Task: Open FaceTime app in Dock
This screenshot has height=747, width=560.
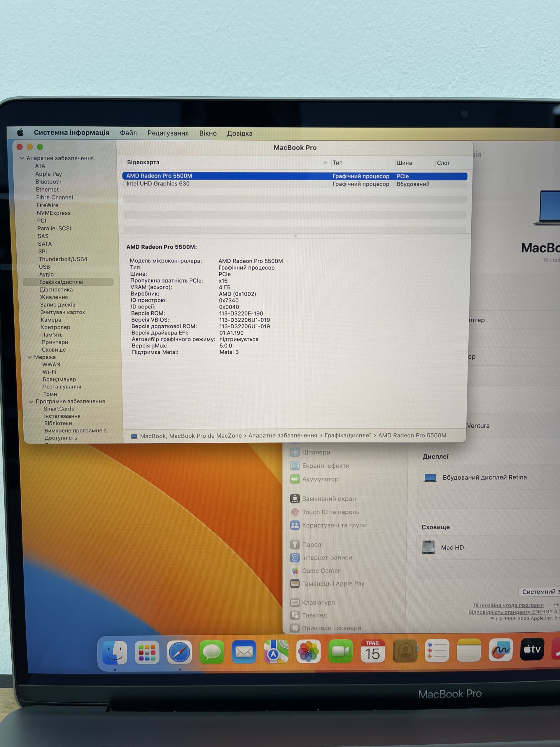Action: (x=340, y=651)
